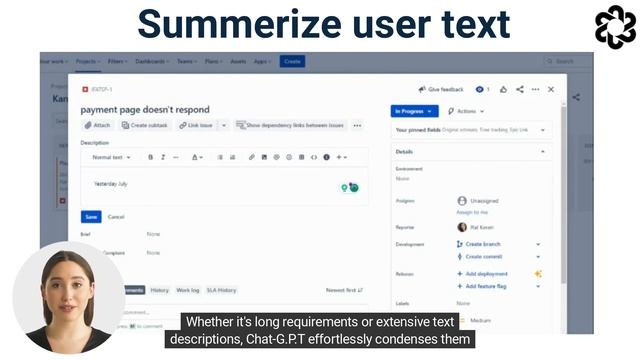Click the mention icon in editor toolbar
This screenshot has width=640, height=360.
tap(277, 157)
